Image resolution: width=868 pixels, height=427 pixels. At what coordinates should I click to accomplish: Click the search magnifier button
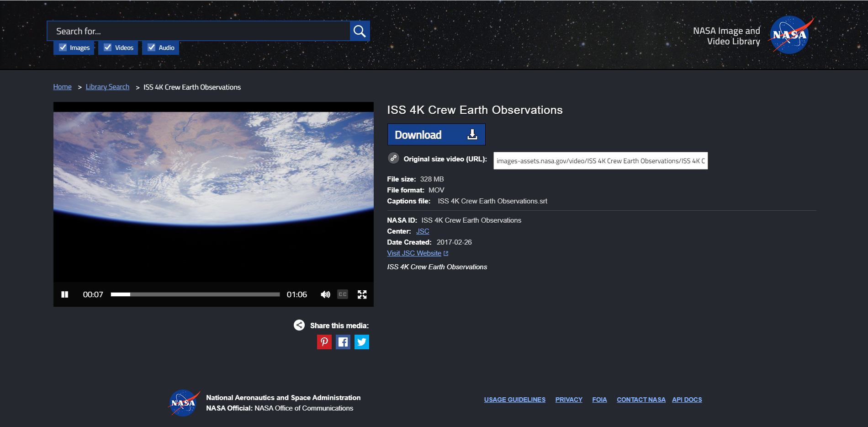pos(360,31)
